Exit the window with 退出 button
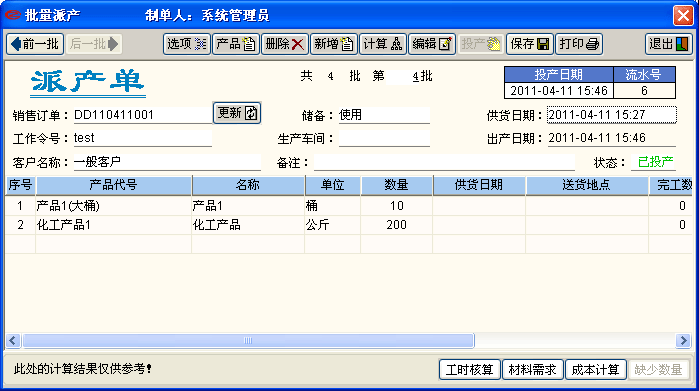This screenshot has height=391, width=699. [x=669, y=44]
